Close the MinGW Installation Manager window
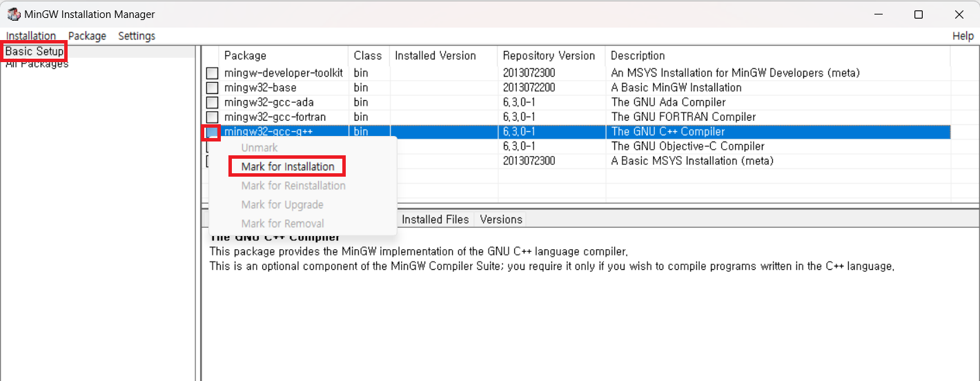This screenshot has height=381, width=980. point(959,14)
